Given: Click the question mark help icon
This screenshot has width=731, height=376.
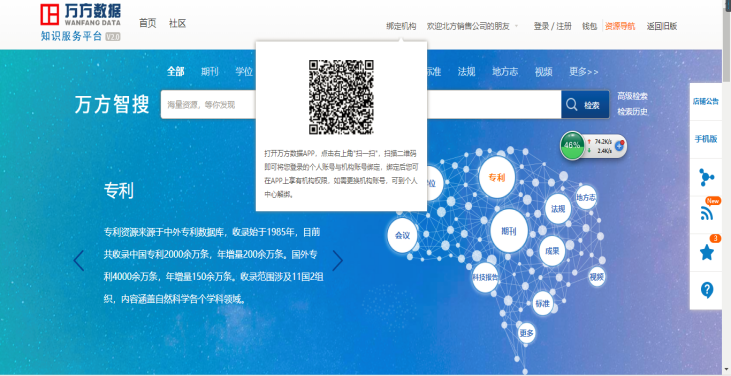Looking at the screenshot, I should (707, 290).
